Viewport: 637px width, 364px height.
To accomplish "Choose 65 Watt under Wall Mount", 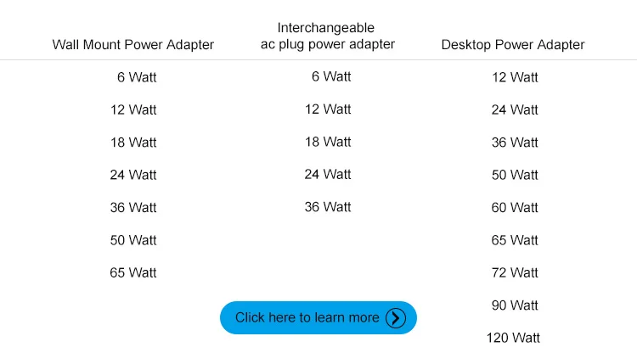I will click(x=133, y=272).
